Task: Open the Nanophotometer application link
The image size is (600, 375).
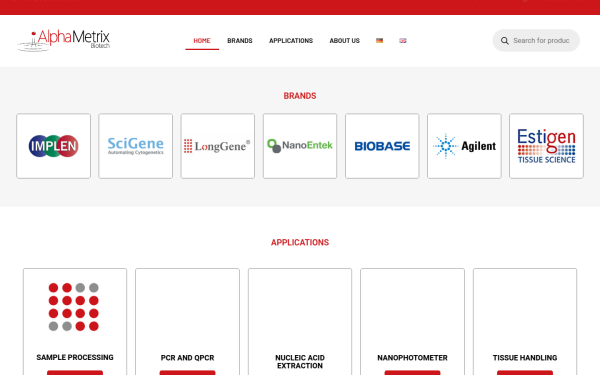Action: point(412,358)
